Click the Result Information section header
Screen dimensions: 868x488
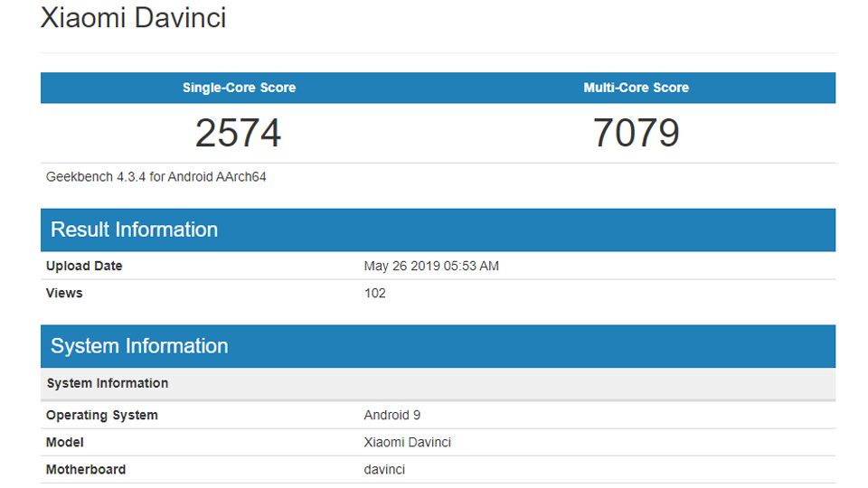(x=438, y=230)
